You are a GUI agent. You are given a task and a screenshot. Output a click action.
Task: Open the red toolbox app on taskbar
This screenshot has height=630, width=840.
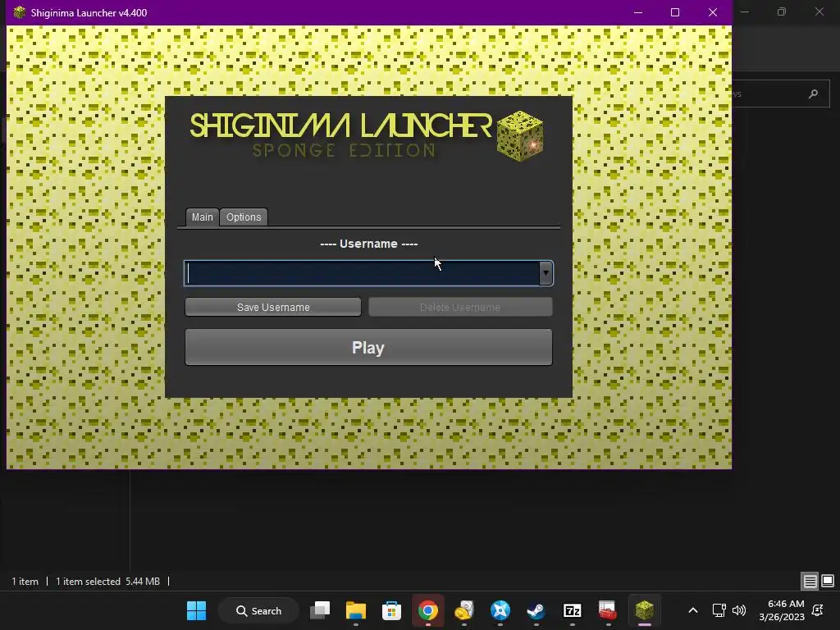(608, 610)
